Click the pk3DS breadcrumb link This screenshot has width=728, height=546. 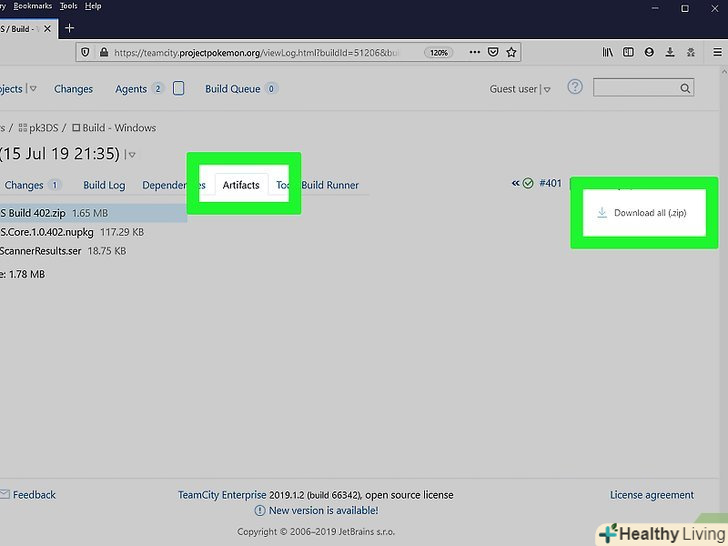pyautogui.click(x=44, y=128)
